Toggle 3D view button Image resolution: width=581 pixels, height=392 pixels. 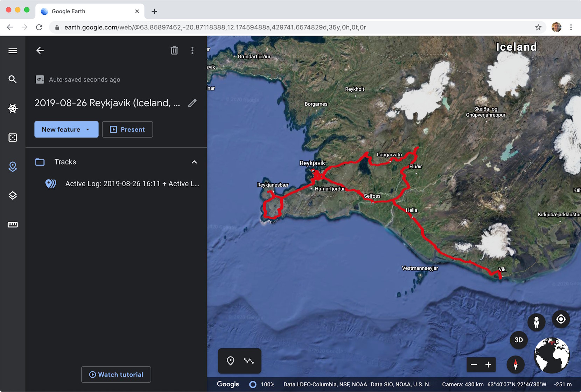519,340
